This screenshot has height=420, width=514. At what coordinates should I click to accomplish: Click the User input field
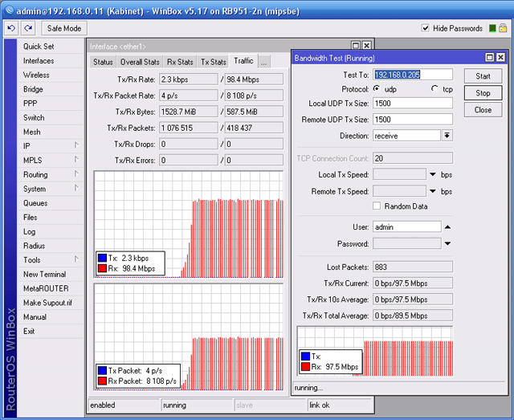point(407,227)
